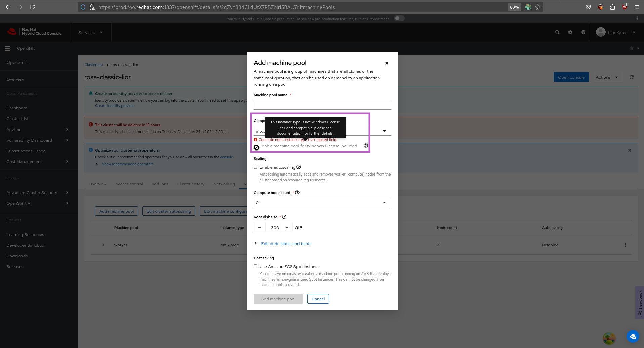Focus the Machine pool name field
644x348 pixels.
tap(322, 105)
